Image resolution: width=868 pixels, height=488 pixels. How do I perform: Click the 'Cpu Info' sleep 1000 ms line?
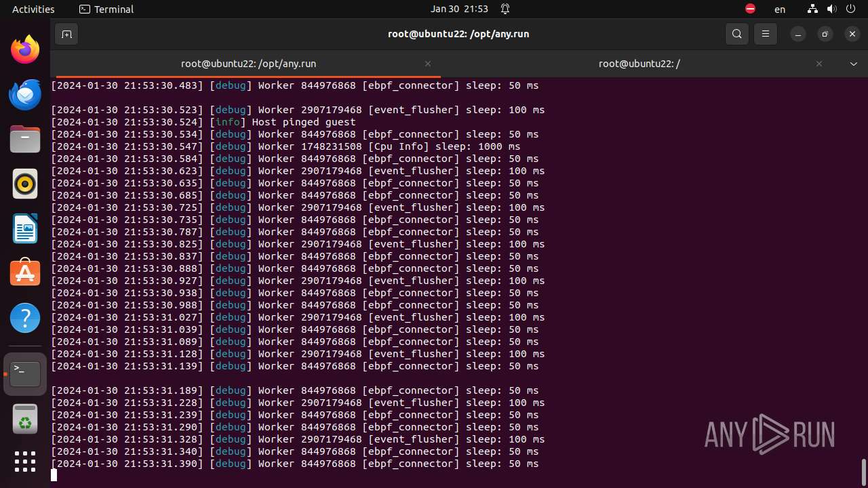click(285, 146)
